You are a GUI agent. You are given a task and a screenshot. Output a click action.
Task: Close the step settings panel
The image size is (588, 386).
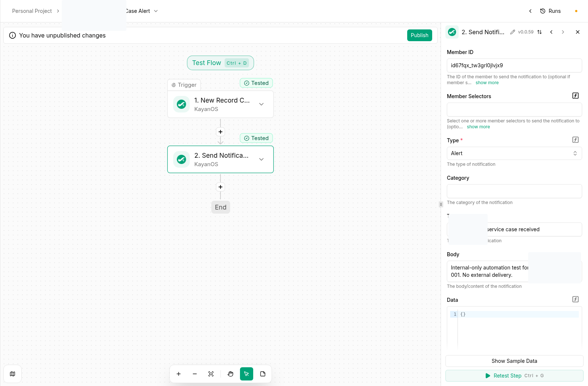click(x=578, y=32)
